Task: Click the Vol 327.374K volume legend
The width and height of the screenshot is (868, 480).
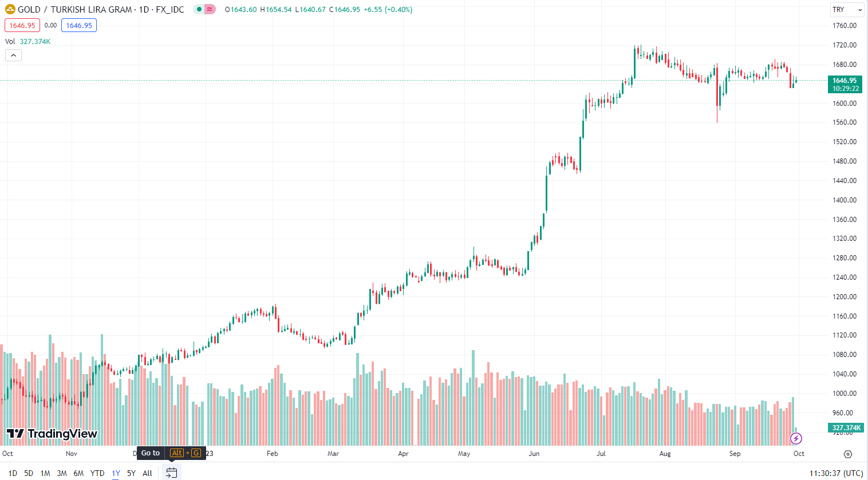Action: point(27,42)
